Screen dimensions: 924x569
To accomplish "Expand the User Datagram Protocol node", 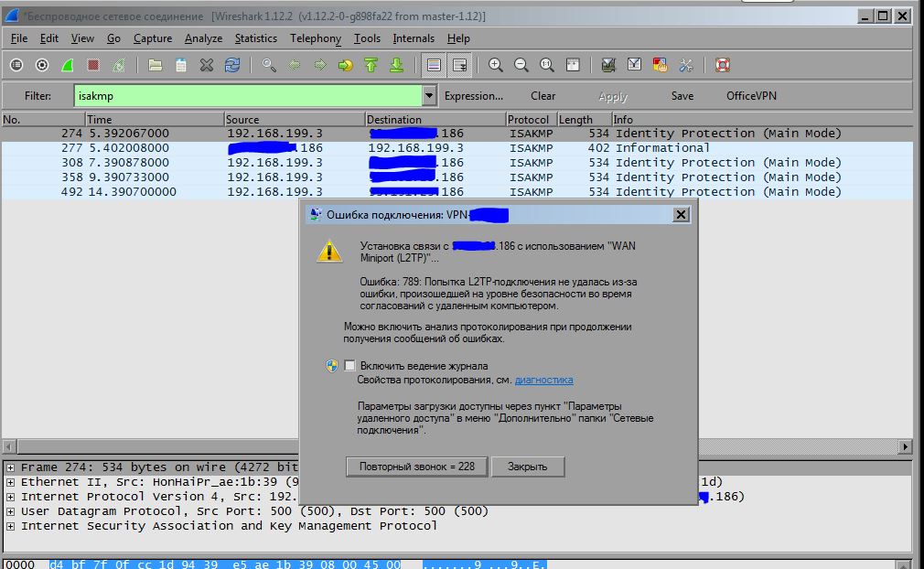I will [10, 511].
